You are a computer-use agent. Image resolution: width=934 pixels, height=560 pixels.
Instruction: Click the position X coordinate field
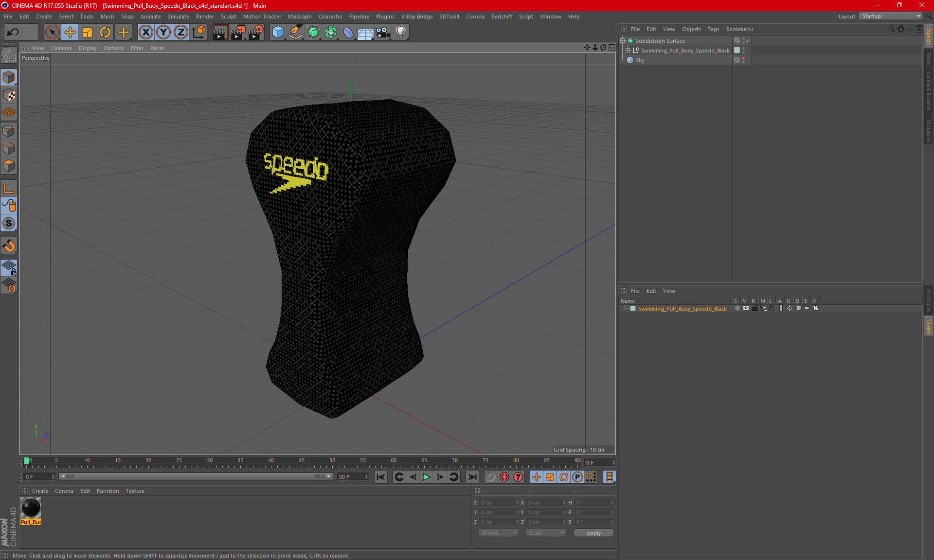499,503
